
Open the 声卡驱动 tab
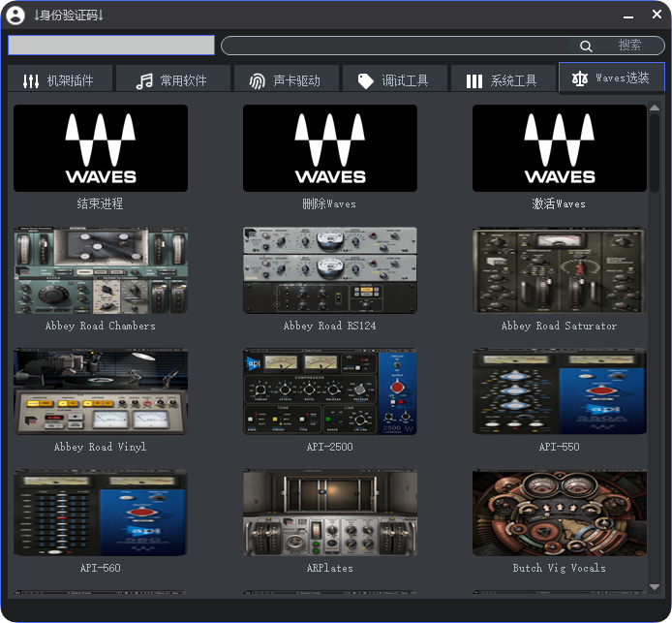[x=287, y=78]
